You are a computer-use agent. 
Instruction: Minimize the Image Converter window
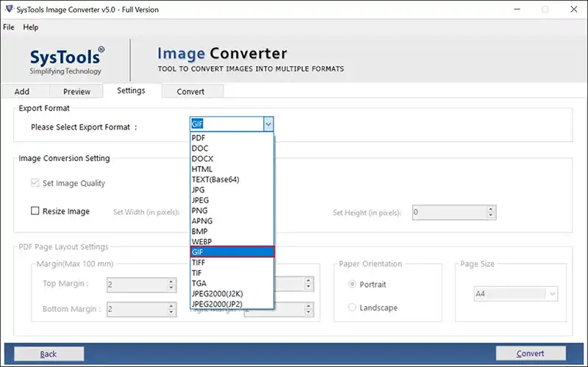click(x=517, y=9)
